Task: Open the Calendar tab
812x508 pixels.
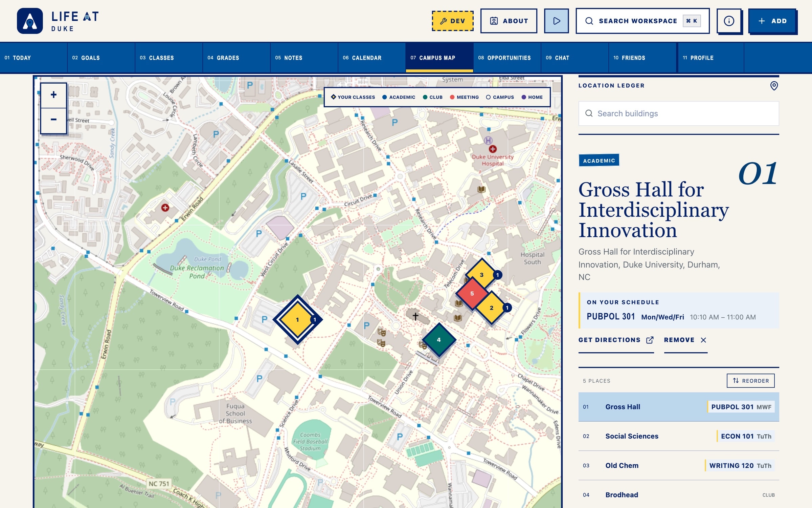Action: pos(372,58)
